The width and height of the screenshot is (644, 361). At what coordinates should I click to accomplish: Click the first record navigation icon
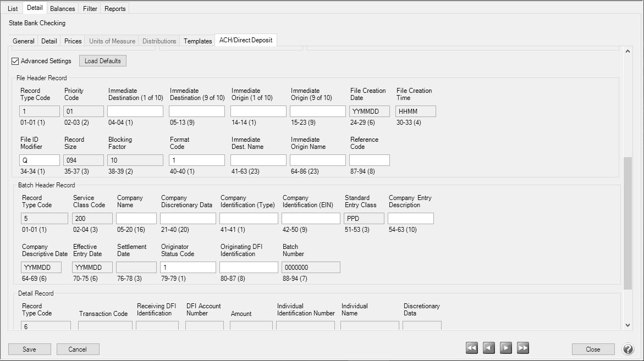pyautogui.click(x=471, y=347)
